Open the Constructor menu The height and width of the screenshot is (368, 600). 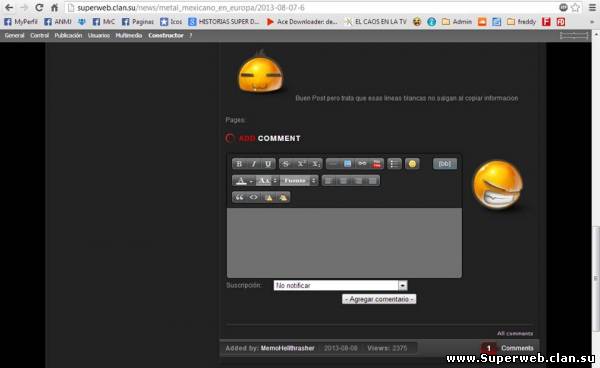[x=166, y=36]
